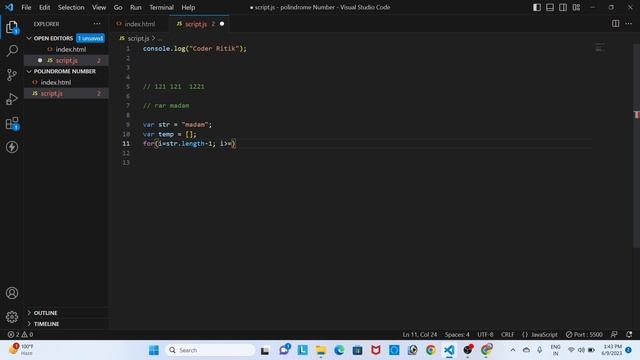Screen dimensions: 640x360
Task: Open the Run menu
Action: (136, 7)
